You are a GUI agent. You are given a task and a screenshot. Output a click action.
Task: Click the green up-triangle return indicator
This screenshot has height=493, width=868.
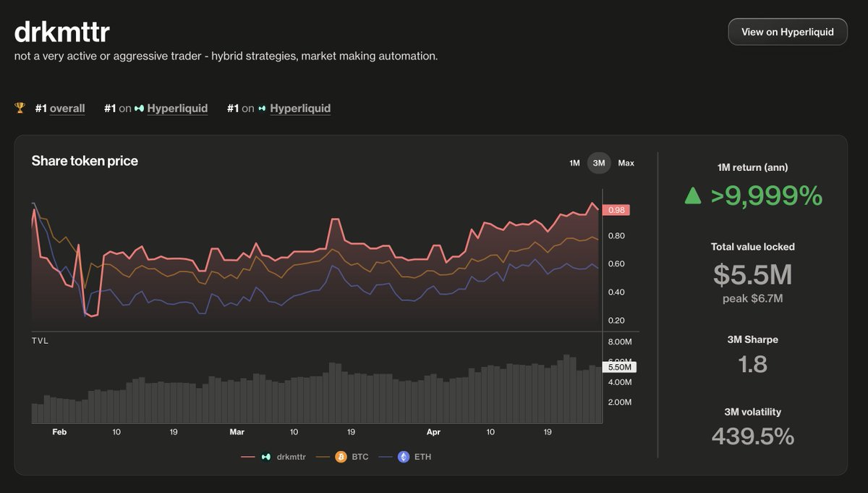point(693,195)
